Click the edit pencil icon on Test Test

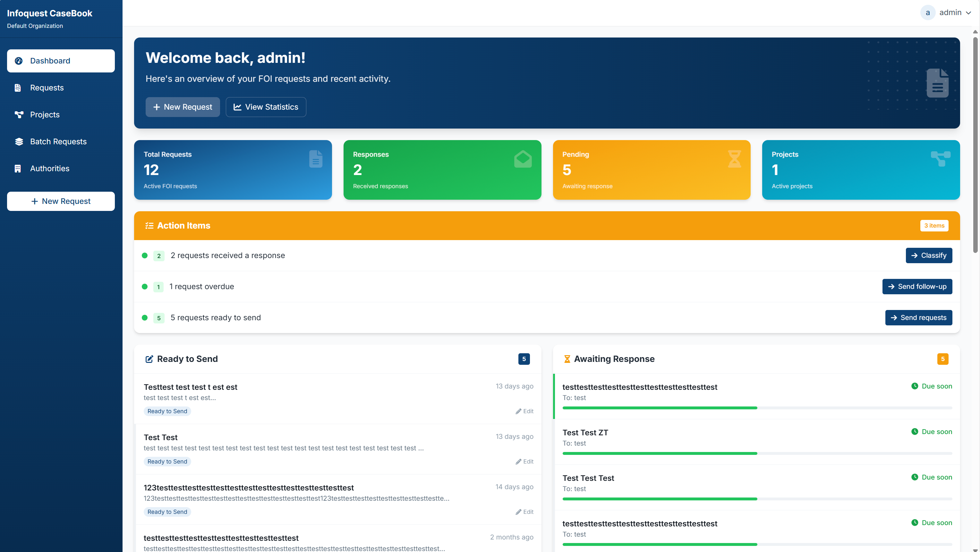tap(518, 462)
